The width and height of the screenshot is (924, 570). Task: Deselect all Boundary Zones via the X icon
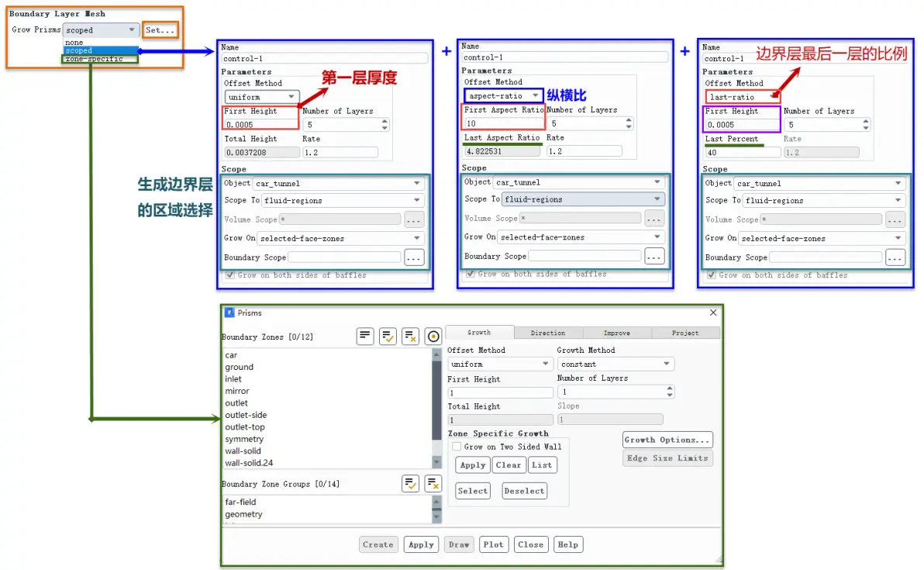coord(410,336)
